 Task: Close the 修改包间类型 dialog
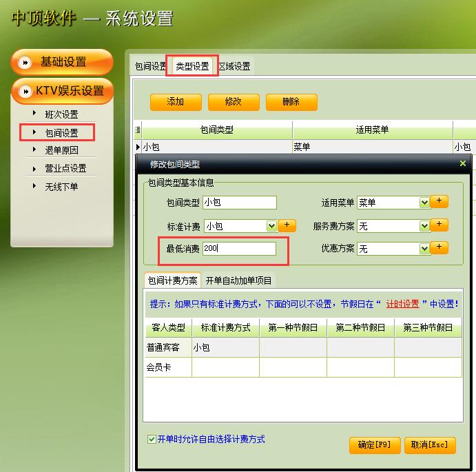point(463,163)
